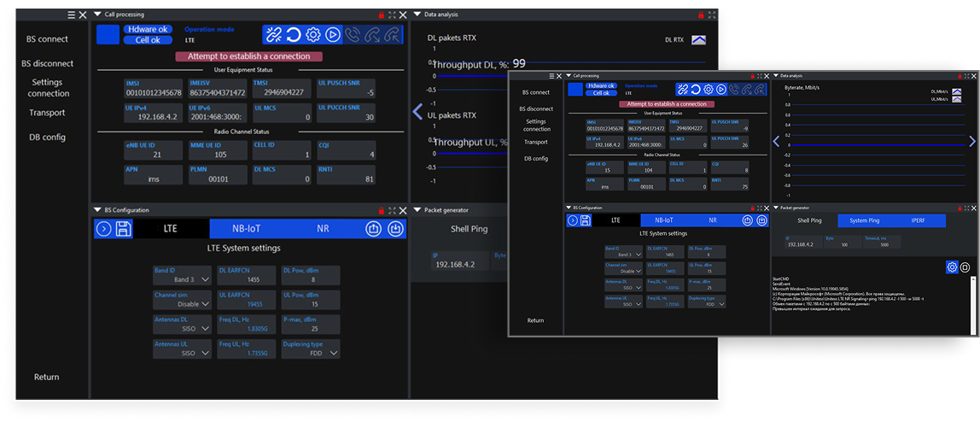Open the Channel sim dropdown in the larger window

tap(205, 304)
